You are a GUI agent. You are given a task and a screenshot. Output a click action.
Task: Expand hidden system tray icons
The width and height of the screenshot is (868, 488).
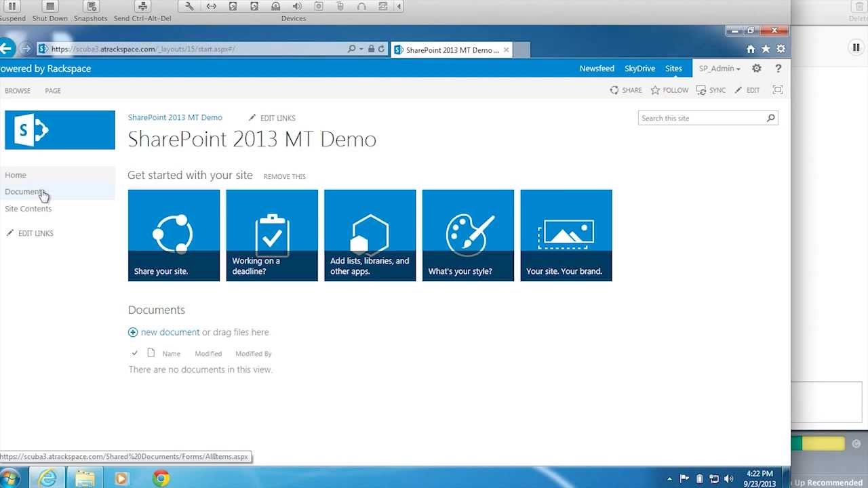click(670, 479)
